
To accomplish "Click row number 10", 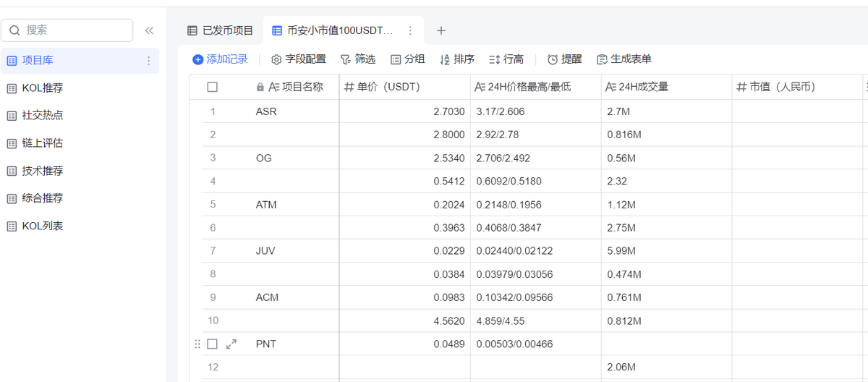I will (x=213, y=320).
